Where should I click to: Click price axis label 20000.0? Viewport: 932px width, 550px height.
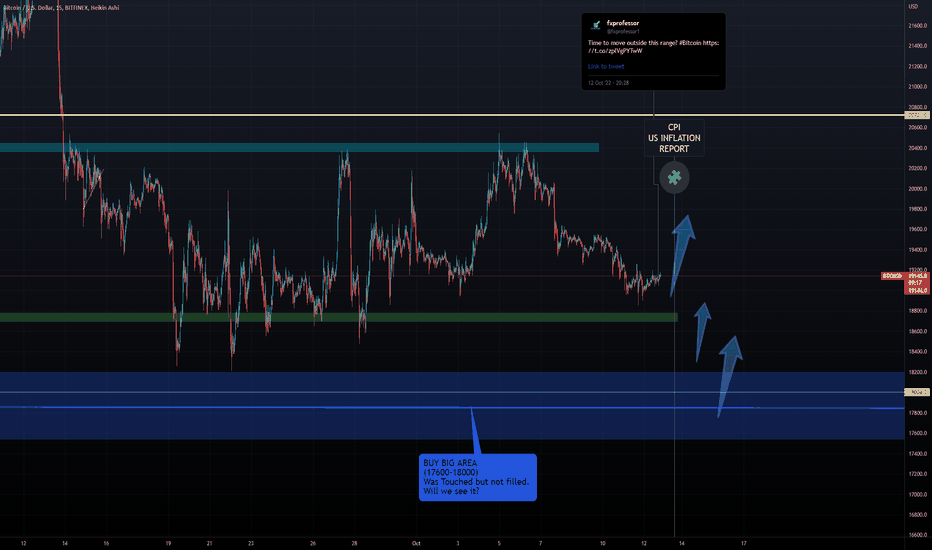click(x=917, y=188)
